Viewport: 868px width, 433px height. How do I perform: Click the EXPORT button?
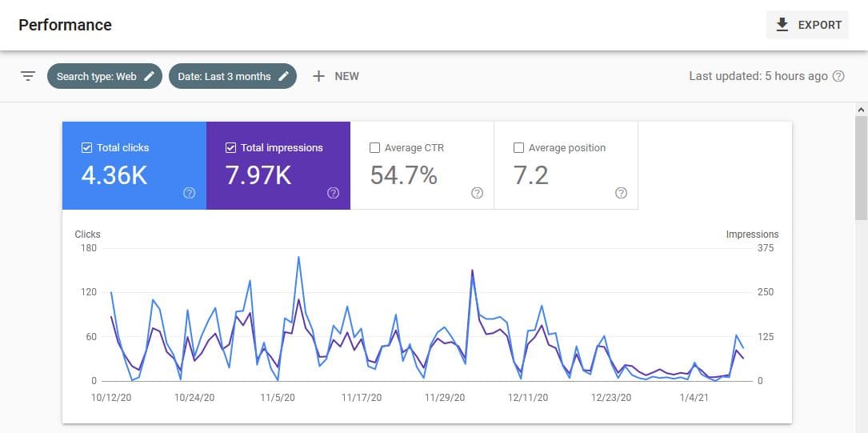[807, 25]
